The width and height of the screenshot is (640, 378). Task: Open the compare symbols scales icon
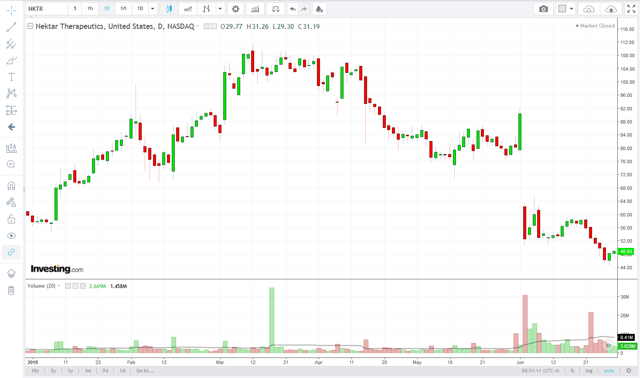(276, 9)
